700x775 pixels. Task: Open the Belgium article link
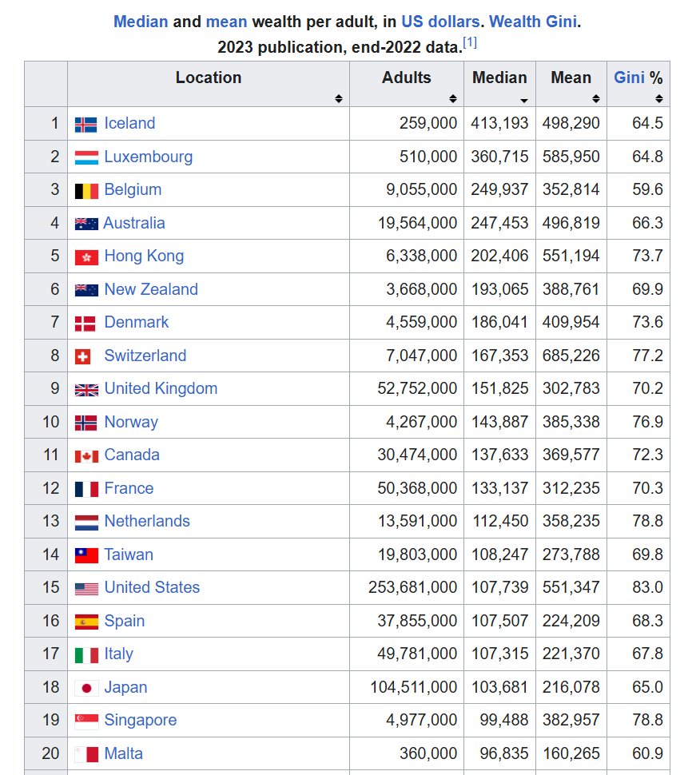click(x=133, y=190)
